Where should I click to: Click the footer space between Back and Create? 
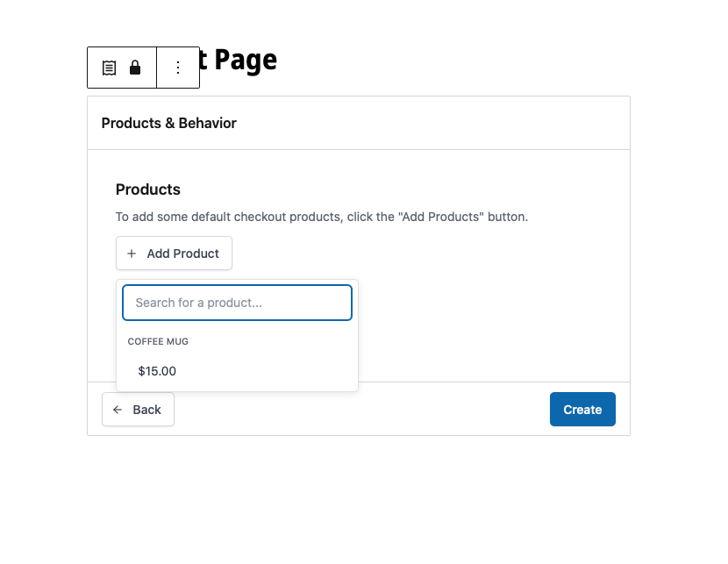pos(360,410)
